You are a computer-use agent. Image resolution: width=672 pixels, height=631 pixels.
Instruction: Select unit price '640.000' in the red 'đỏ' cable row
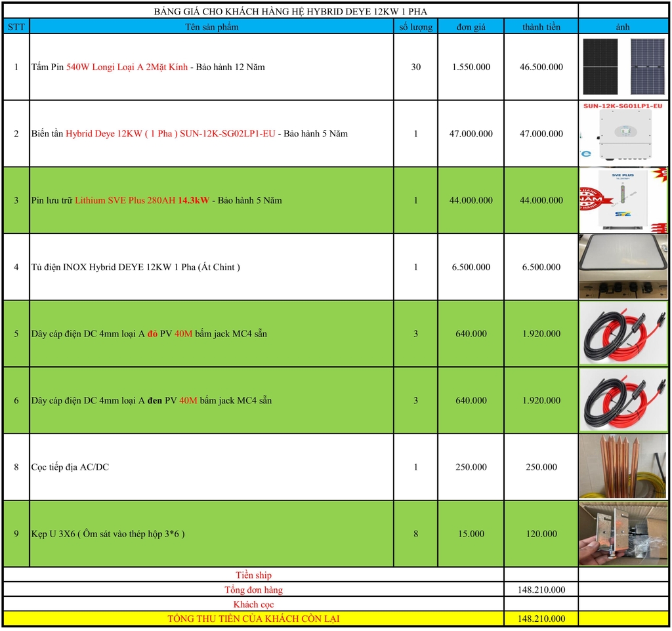click(471, 333)
